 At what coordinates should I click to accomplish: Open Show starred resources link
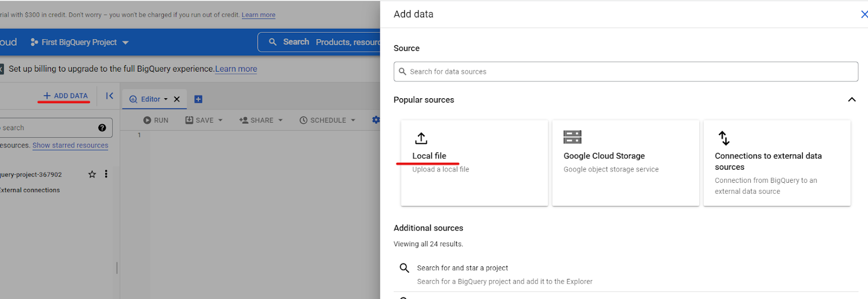pos(71,145)
